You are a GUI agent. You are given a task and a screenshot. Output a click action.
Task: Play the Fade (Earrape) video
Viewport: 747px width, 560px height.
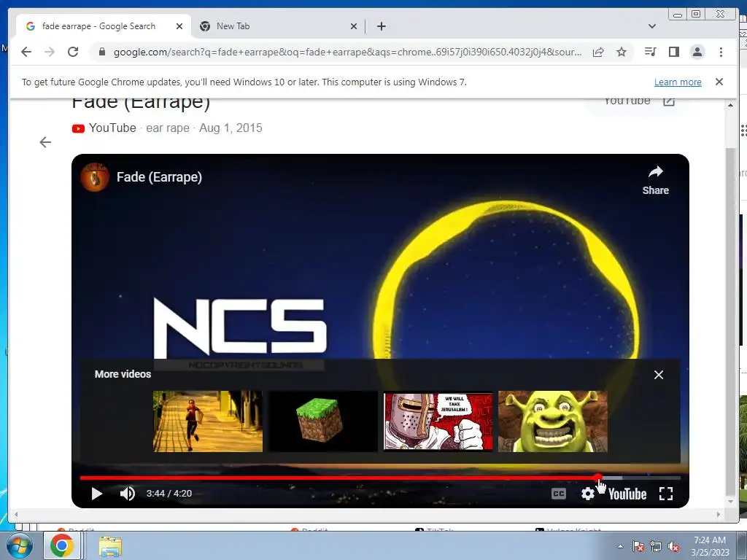point(97,494)
